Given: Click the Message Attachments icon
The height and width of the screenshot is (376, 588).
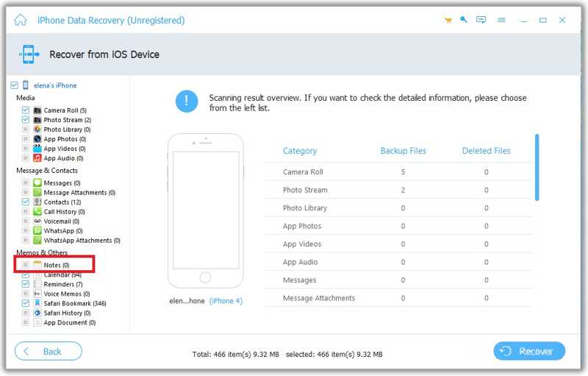Looking at the screenshot, I should 37,193.
